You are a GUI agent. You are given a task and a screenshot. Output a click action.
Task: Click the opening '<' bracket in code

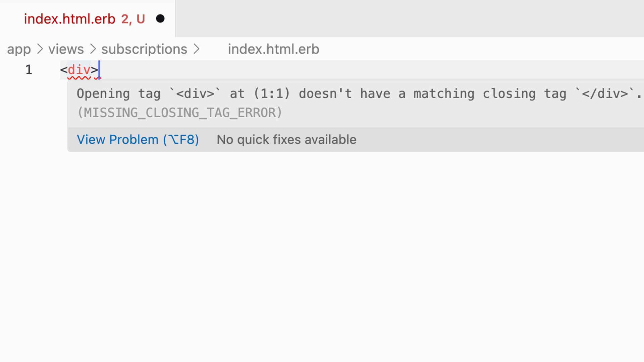pos(63,70)
